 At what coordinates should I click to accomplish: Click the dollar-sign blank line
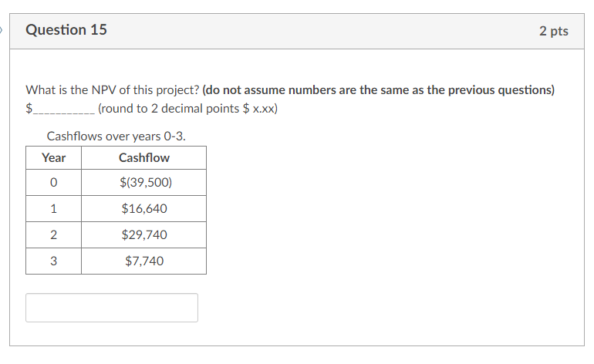pos(62,109)
